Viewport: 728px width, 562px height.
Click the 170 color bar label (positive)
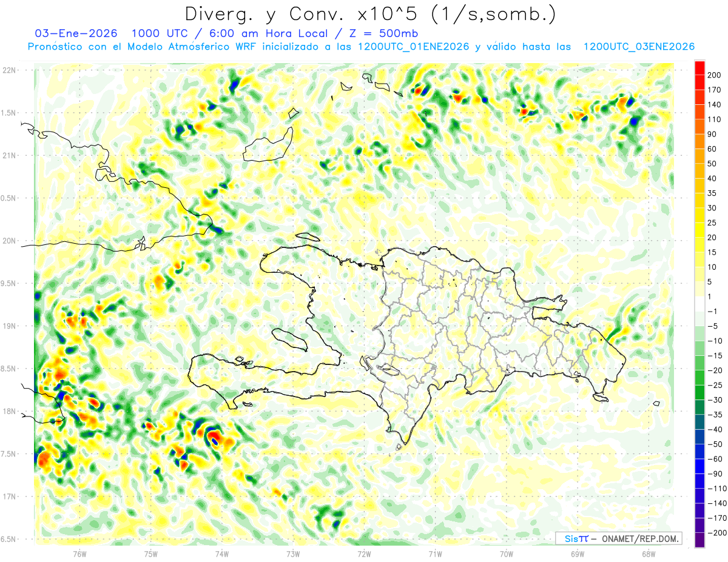click(713, 90)
